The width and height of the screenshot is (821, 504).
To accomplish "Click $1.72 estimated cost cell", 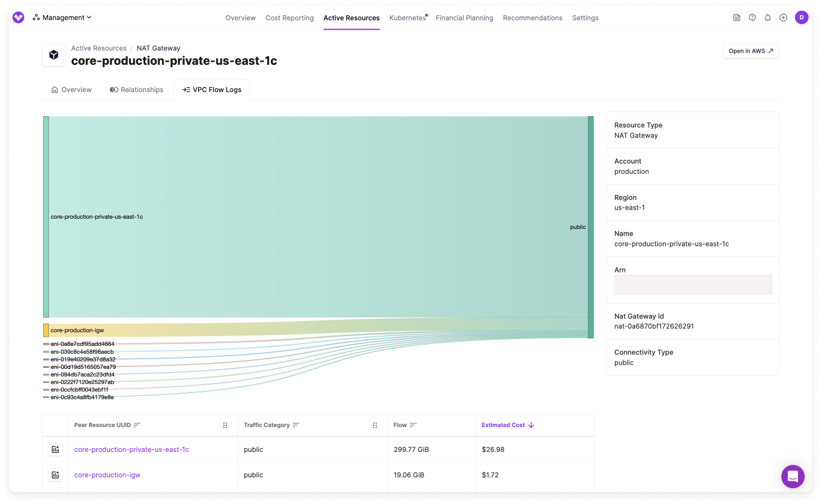I will pos(490,475).
